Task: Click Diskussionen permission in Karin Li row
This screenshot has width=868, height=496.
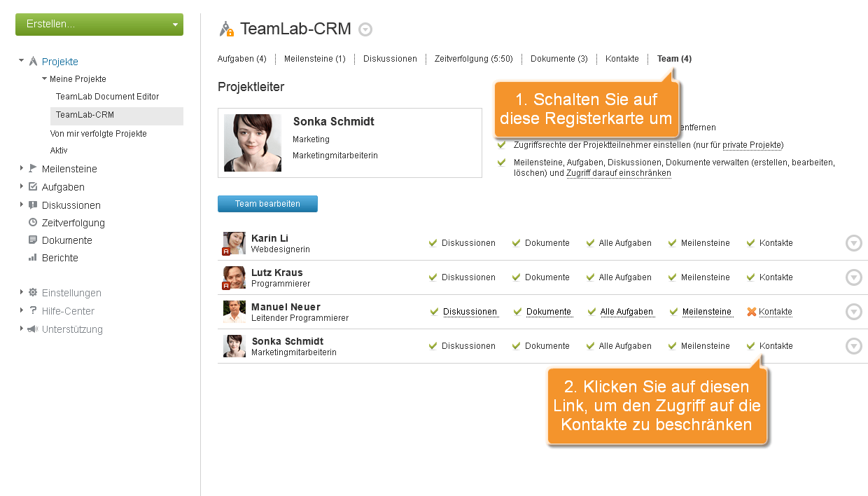Action: click(462, 243)
